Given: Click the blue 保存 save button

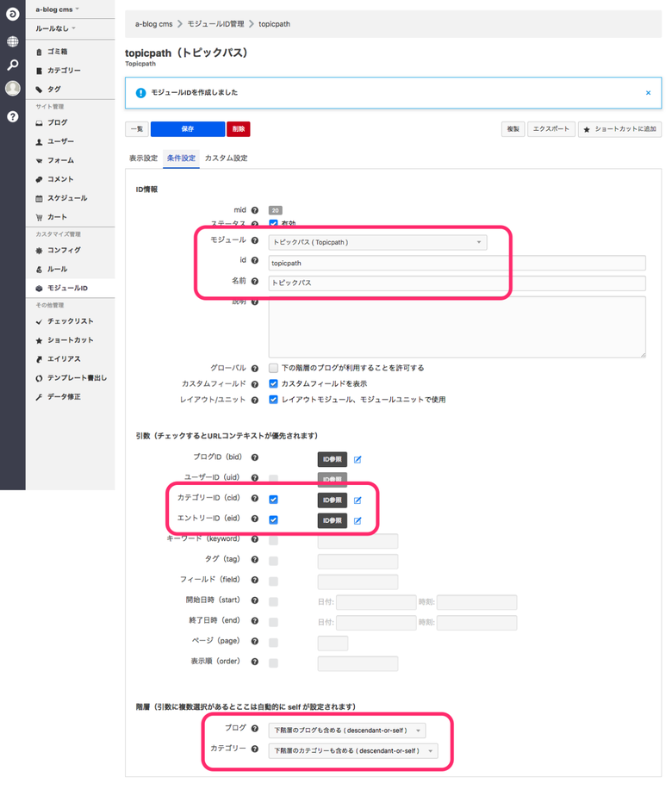Looking at the screenshot, I should (187, 129).
